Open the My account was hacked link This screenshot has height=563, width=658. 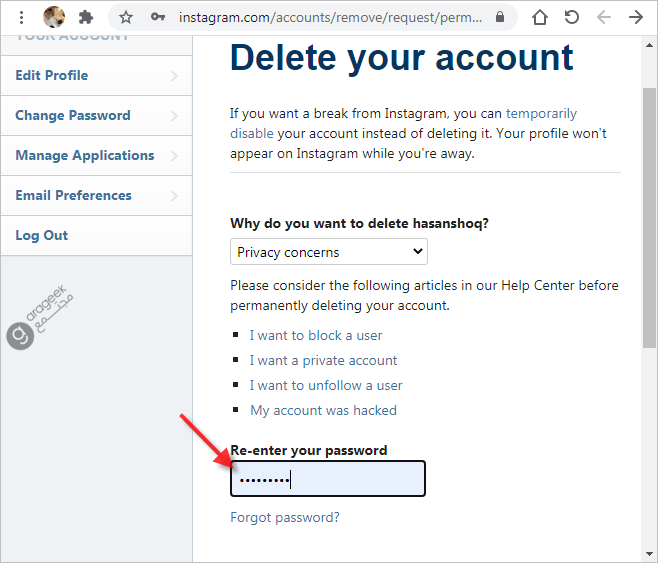(x=323, y=410)
